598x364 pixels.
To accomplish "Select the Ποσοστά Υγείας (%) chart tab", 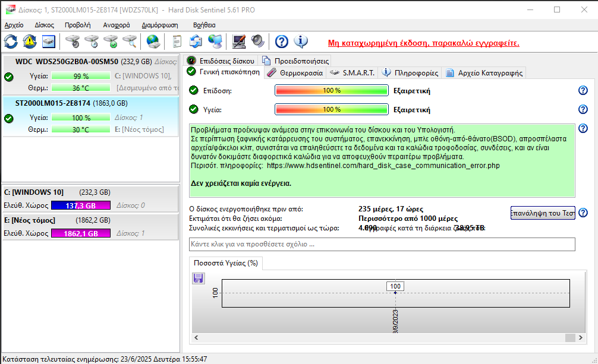I will (226, 263).
